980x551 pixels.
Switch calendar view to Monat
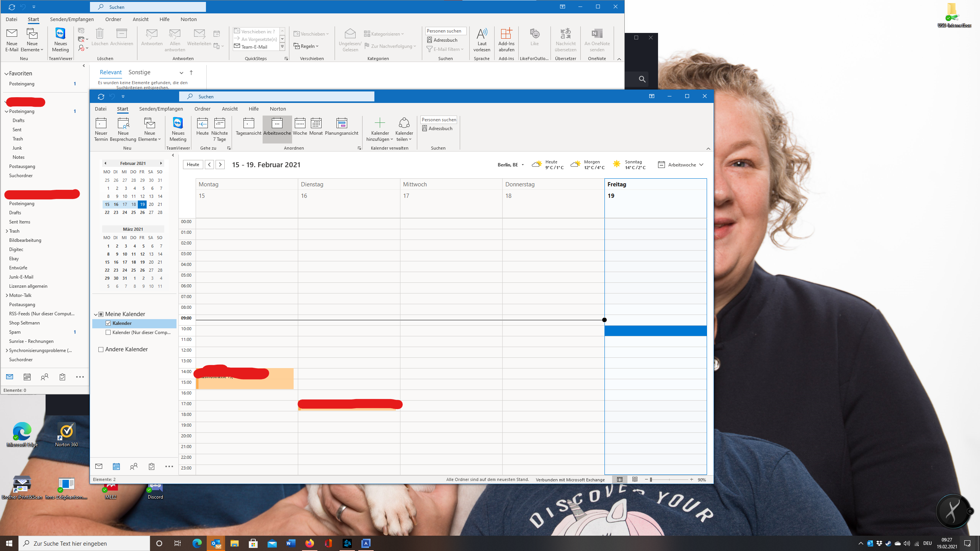[x=316, y=127]
